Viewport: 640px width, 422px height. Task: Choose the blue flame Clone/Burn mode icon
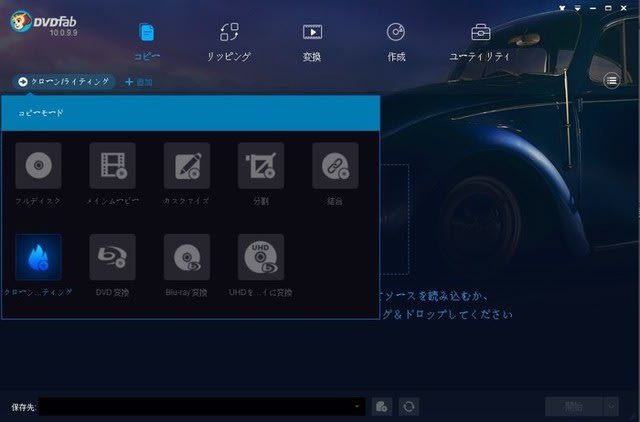[x=38, y=257]
